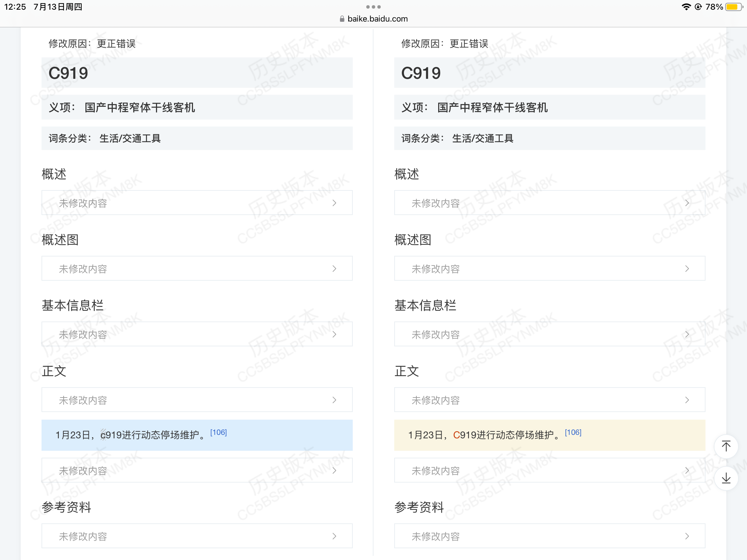
Task: Click the 基本信息栏 heading in right column
Action: (425, 306)
